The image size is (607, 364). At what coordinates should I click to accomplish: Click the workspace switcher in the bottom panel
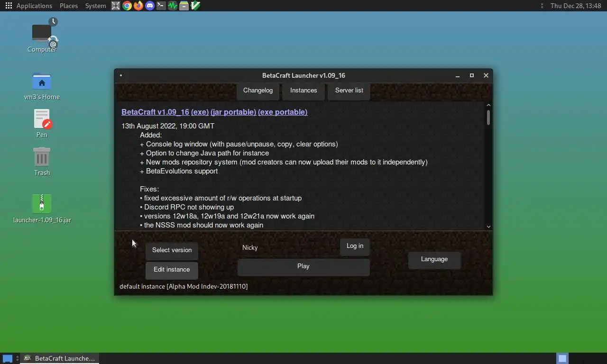[x=562, y=358]
